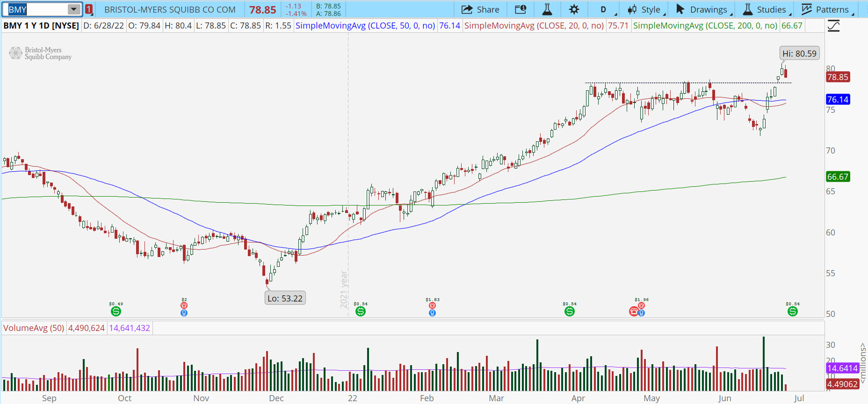This screenshot has width=868, height=404.
Task: Click the VolumeAvg (50) study label
Action: (34, 328)
